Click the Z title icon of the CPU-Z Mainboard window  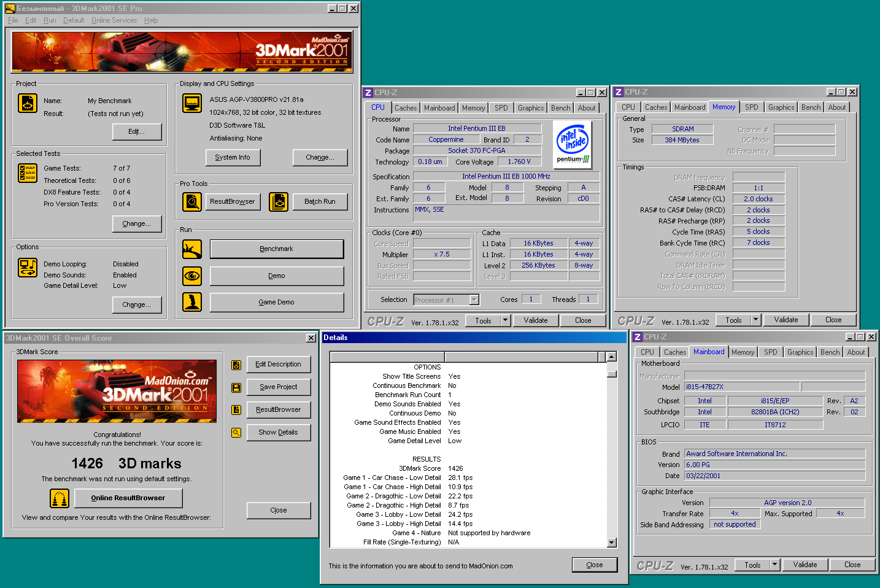point(638,337)
